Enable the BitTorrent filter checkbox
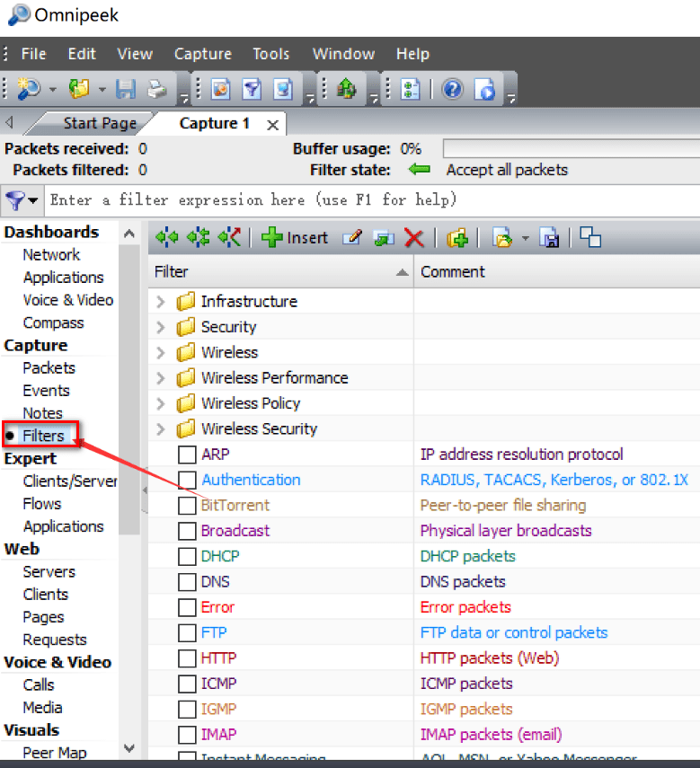Screen dimensions: 700x768 pyautogui.click(x=187, y=506)
